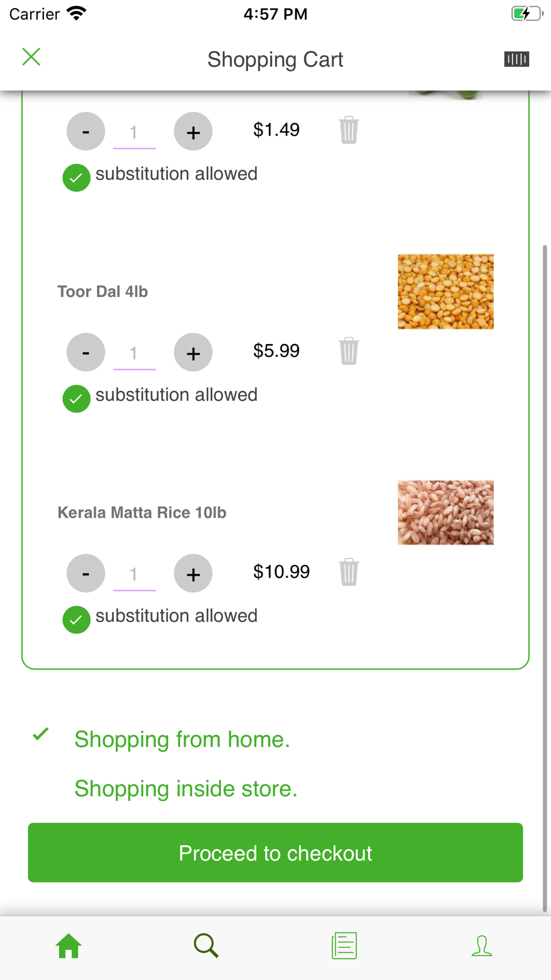The height and width of the screenshot is (980, 551).
Task: Increase Kerala Matta Rice quantity
Action: tap(193, 574)
